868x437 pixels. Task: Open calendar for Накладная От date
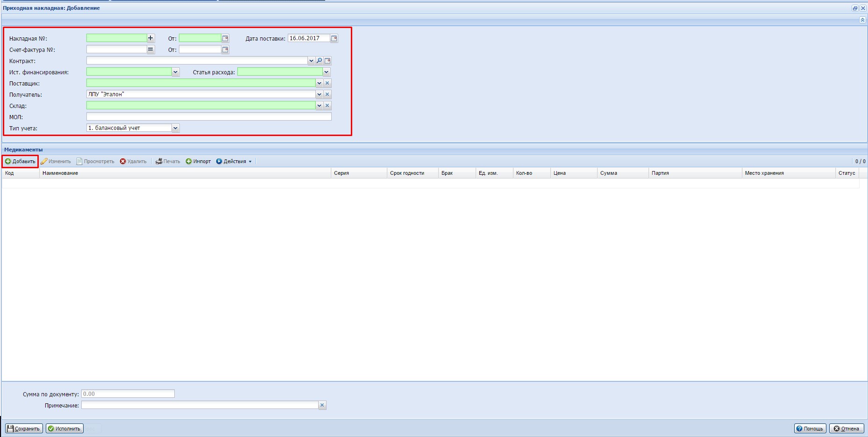tap(225, 38)
